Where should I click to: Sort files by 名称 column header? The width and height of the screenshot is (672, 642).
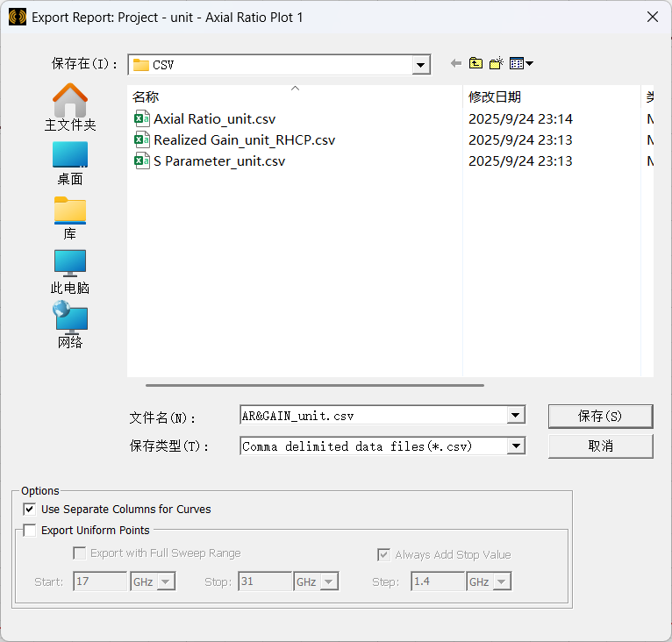146,97
